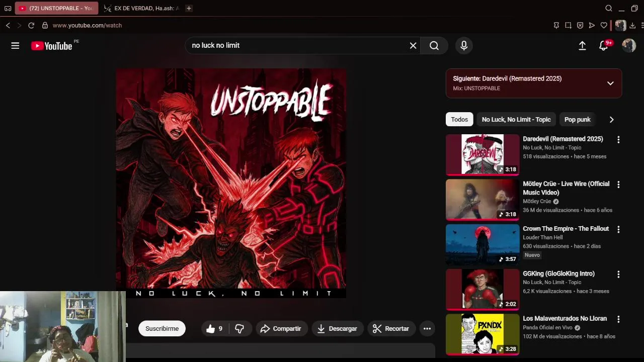Search tabs with top-right magnifier
644x362 pixels.
pyautogui.click(x=609, y=8)
